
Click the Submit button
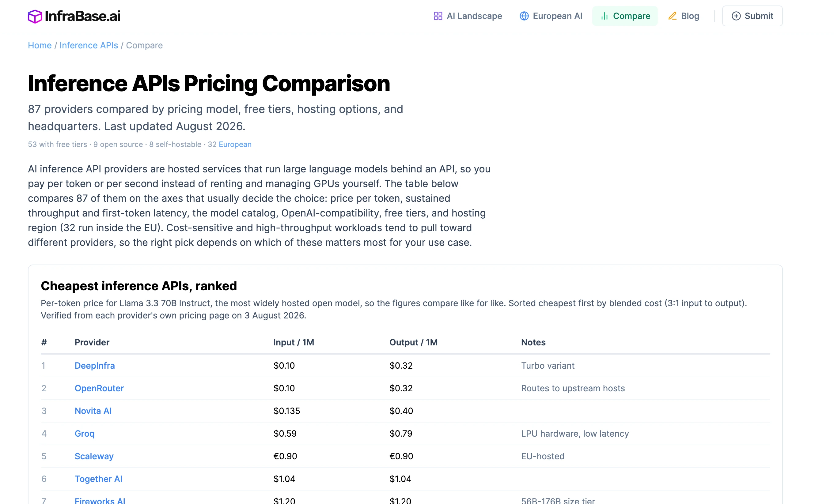tap(752, 16)
